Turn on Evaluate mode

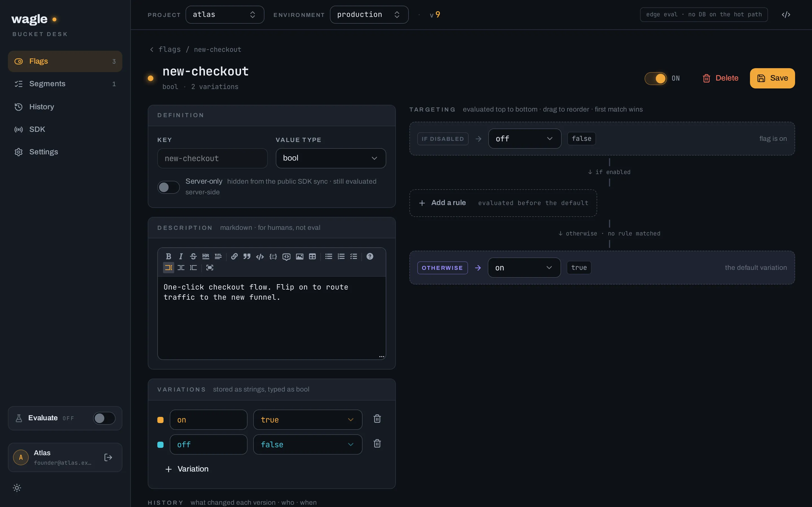(104, 418)
